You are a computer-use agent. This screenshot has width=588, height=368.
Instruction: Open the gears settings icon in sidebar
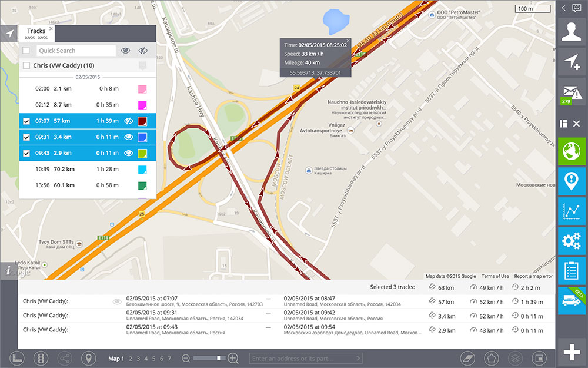[572, 241]
